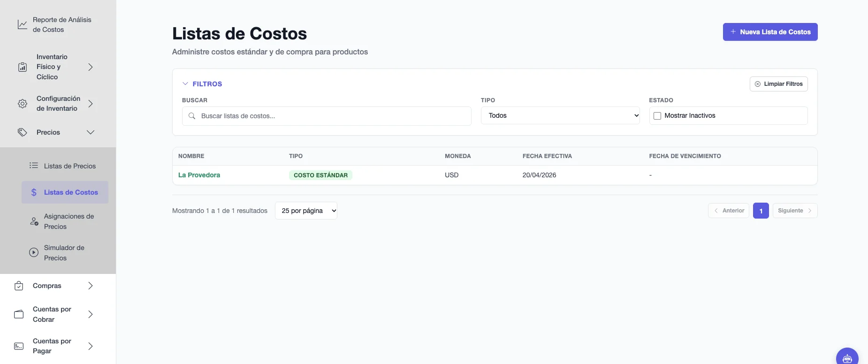Click the Precios tag icon
Viewport: 868px width, 364px height.
[23, 132]
